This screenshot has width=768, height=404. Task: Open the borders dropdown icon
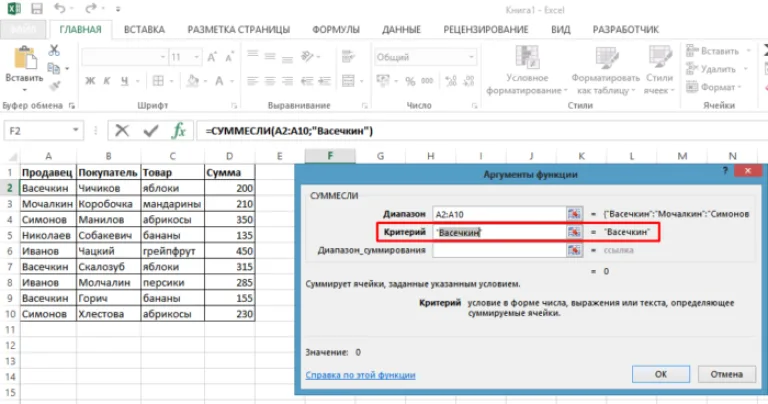[x=158, y=81]
